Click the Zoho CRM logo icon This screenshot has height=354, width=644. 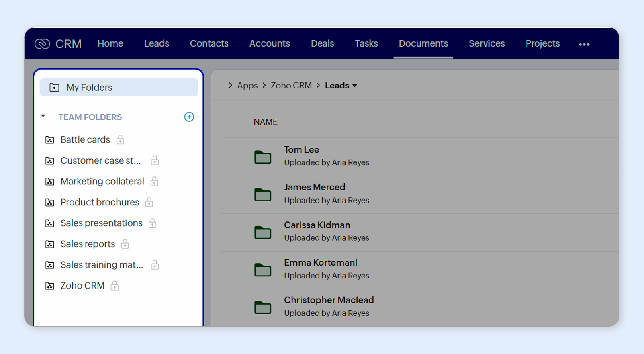coord(42,44)
